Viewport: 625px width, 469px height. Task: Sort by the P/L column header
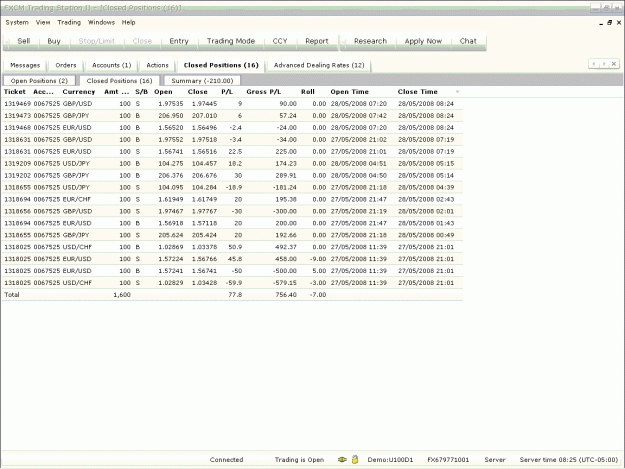click(x=227, y=92)
